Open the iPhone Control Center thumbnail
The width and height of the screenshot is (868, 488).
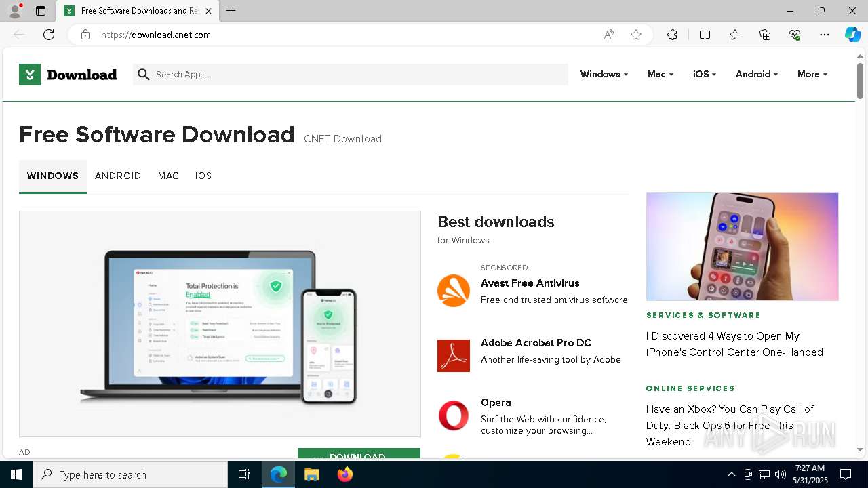[x=742, y=247]
